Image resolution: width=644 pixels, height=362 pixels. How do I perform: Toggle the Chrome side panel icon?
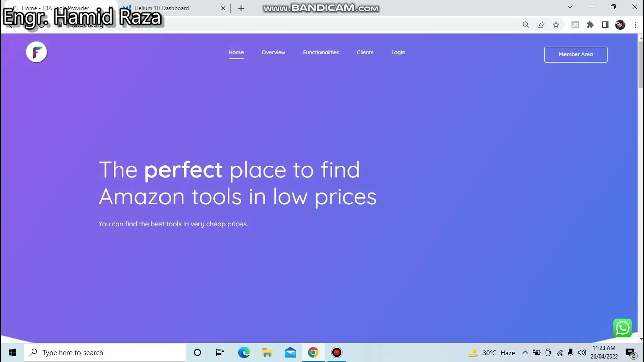click(605, 25)
